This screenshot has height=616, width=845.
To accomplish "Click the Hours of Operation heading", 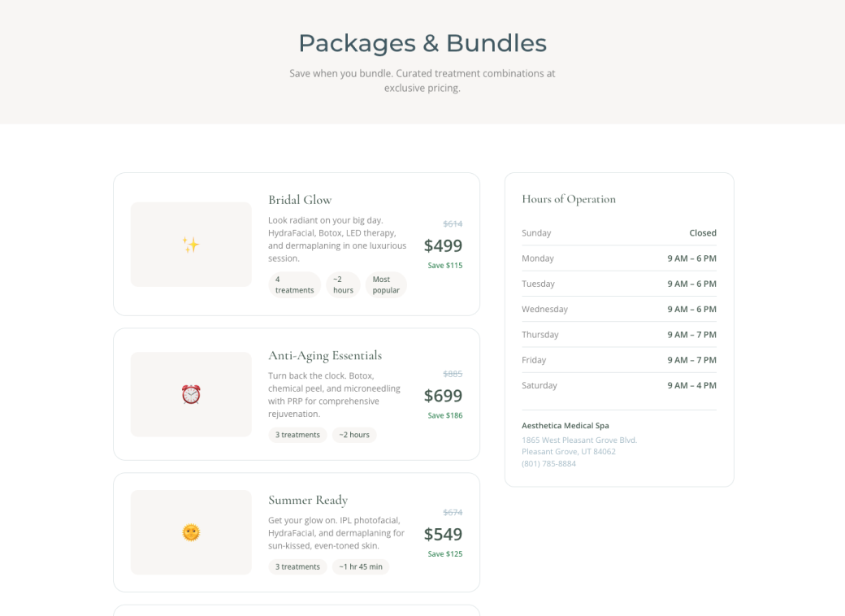I will pyautogui.click(x=569, y=199).
